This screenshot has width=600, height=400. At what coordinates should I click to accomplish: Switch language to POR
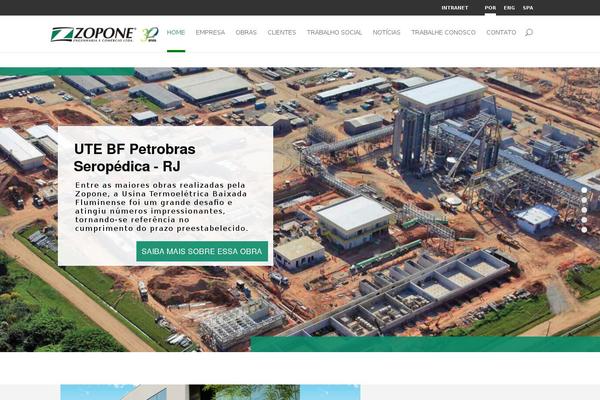point(490,8)
